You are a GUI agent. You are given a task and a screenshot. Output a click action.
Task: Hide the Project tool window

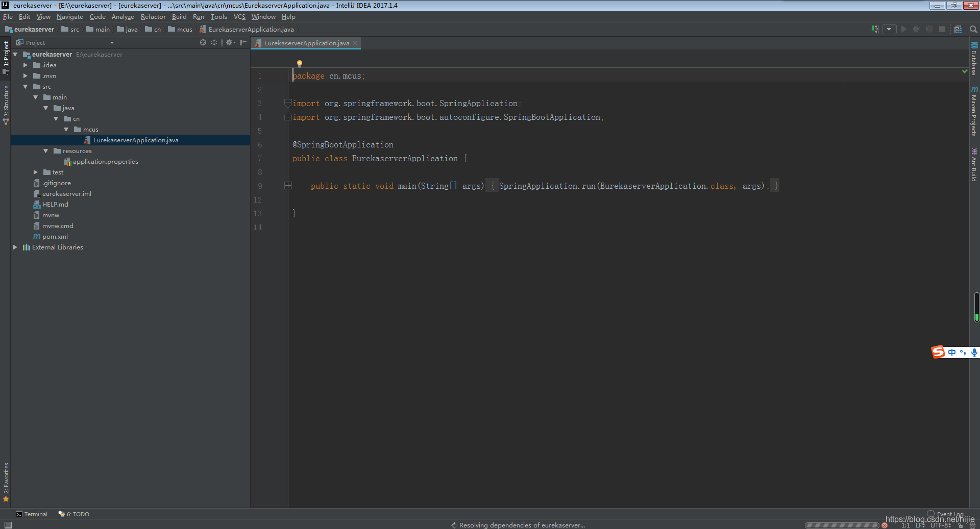pos(243,42)
